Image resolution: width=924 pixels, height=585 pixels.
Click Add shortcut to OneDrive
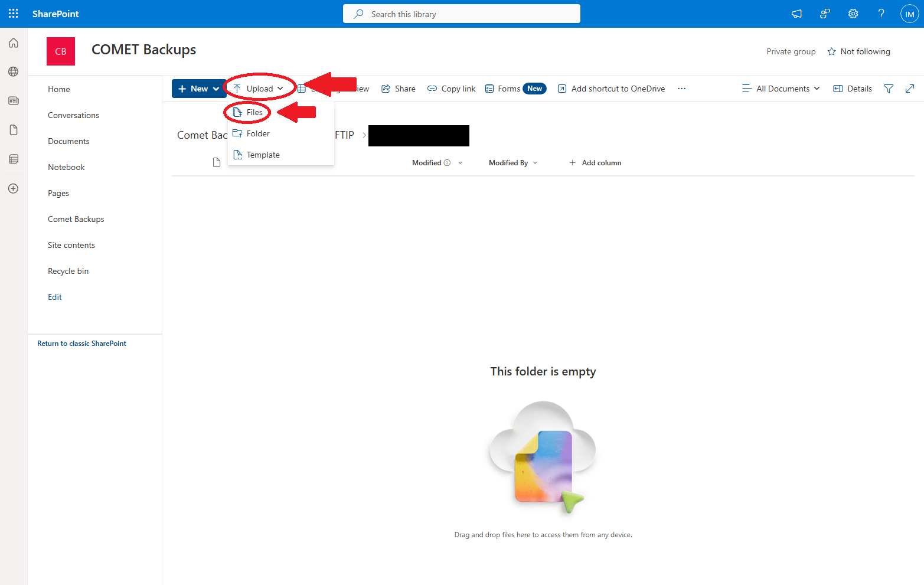611,89
